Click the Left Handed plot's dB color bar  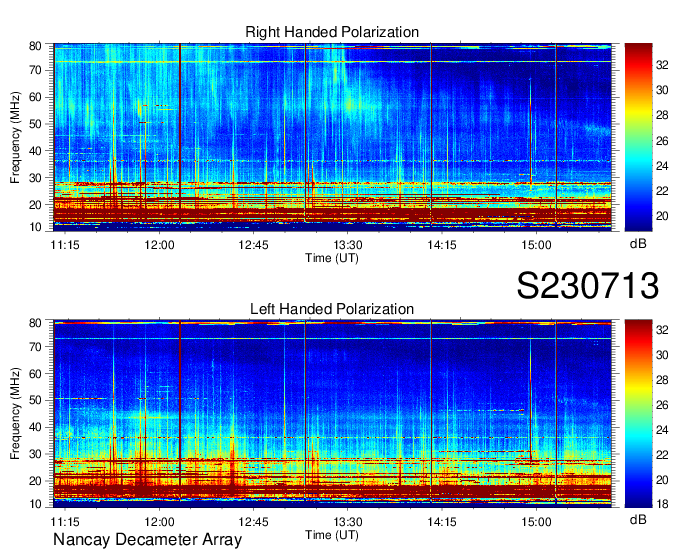coord(638,414)
